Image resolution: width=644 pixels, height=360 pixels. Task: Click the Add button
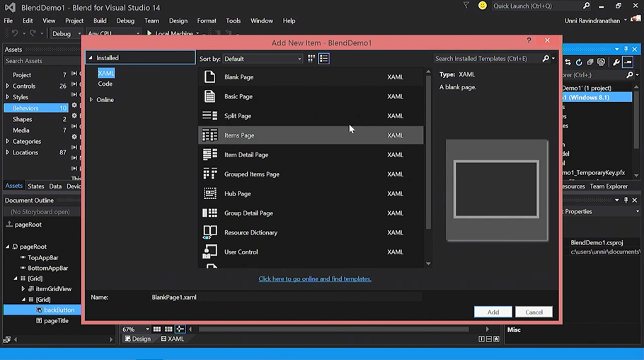493,312
